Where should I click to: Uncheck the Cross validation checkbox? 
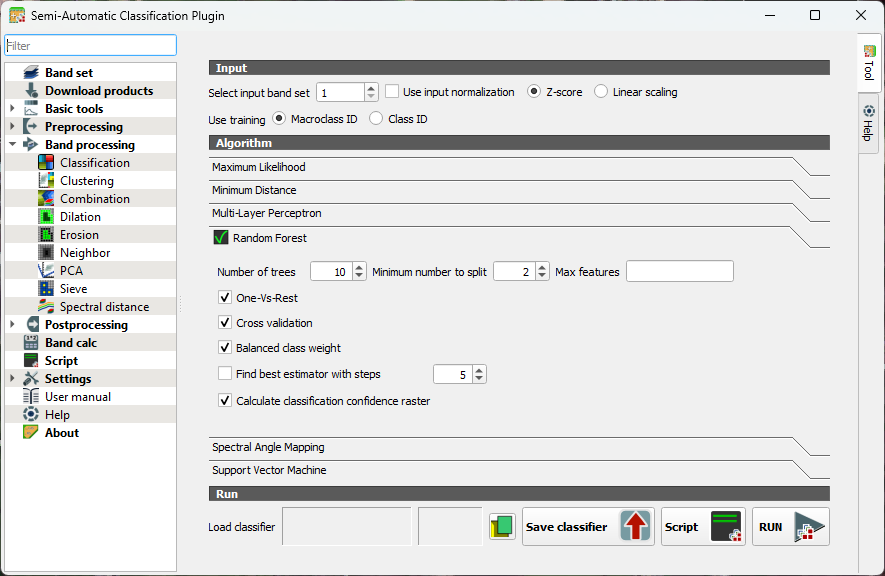click(x=225, y=323)
